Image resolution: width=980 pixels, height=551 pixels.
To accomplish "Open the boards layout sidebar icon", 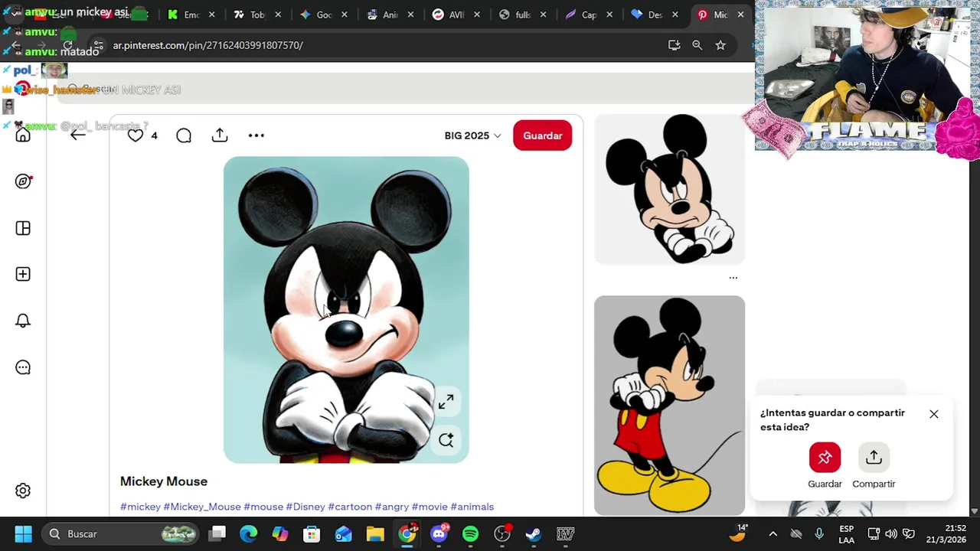I will click(23, 228).
